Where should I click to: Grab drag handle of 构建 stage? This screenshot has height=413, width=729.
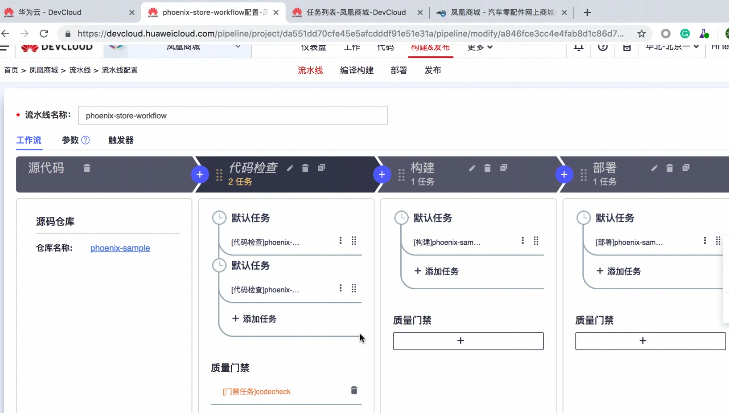point(401,175)
